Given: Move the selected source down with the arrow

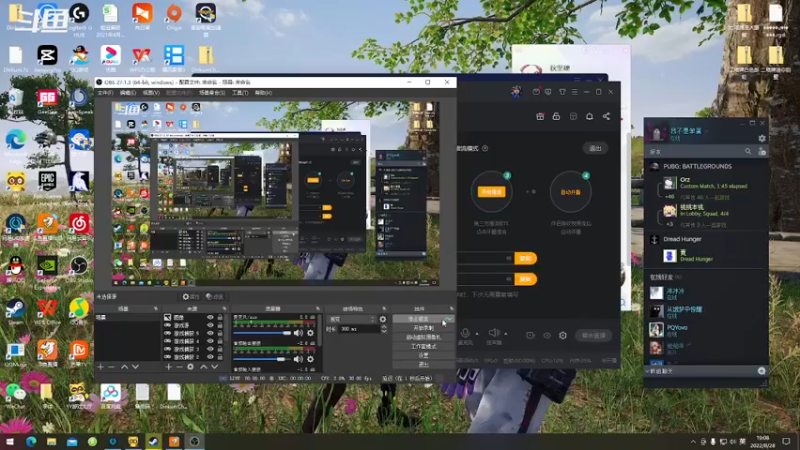Looking at the screenshot, I should (215, 367).
